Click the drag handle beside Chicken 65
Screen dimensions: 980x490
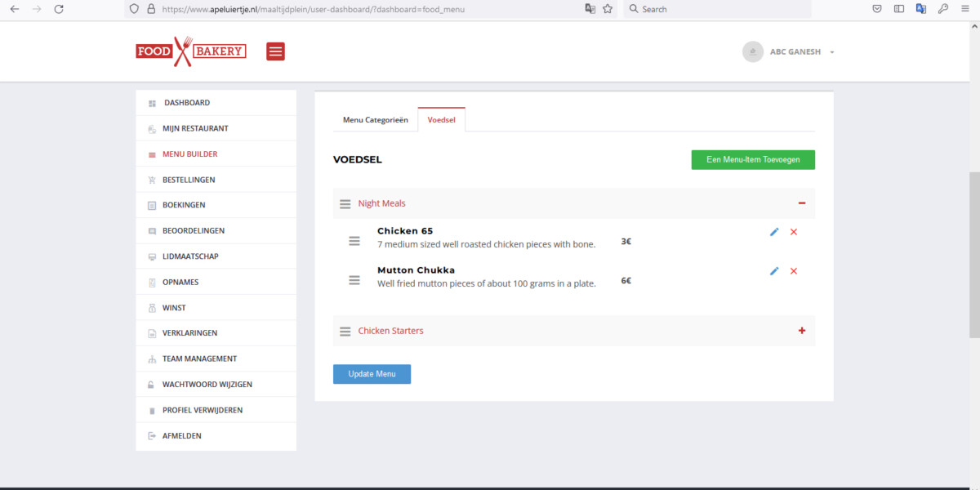(x=354, y=241)
